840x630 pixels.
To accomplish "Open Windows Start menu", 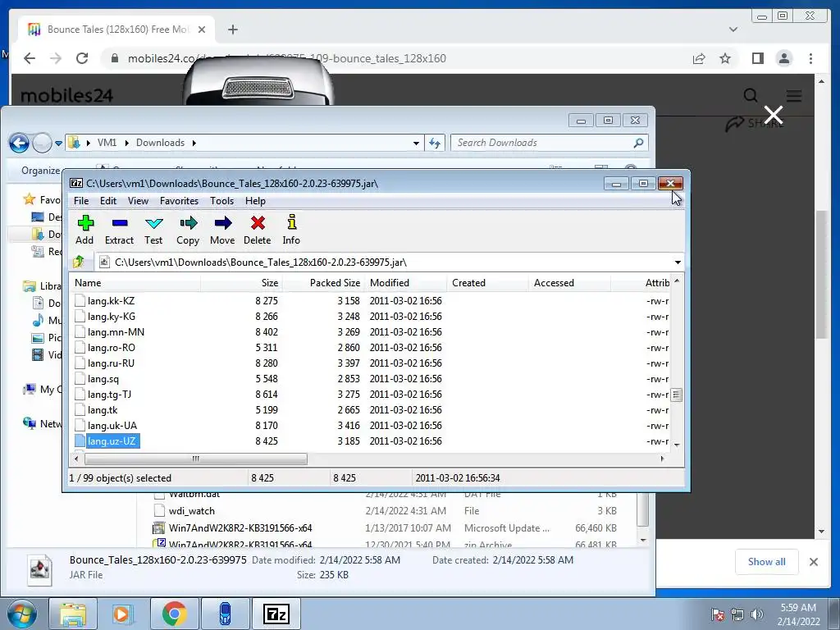I will pyautogui.click(x=21, y=614).
